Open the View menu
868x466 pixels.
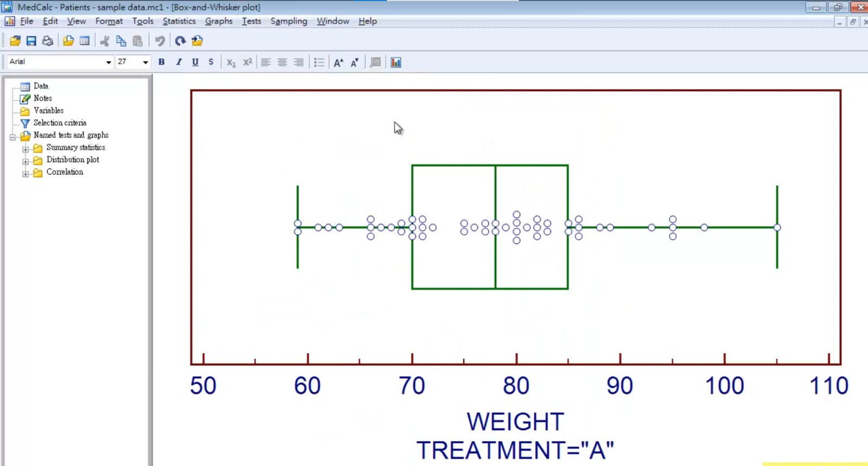click(x=76, y=21)
